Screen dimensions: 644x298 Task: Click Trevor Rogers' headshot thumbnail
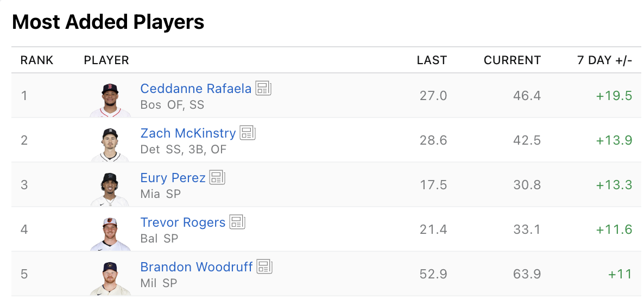pyautogui.click(x=110, y=234)
